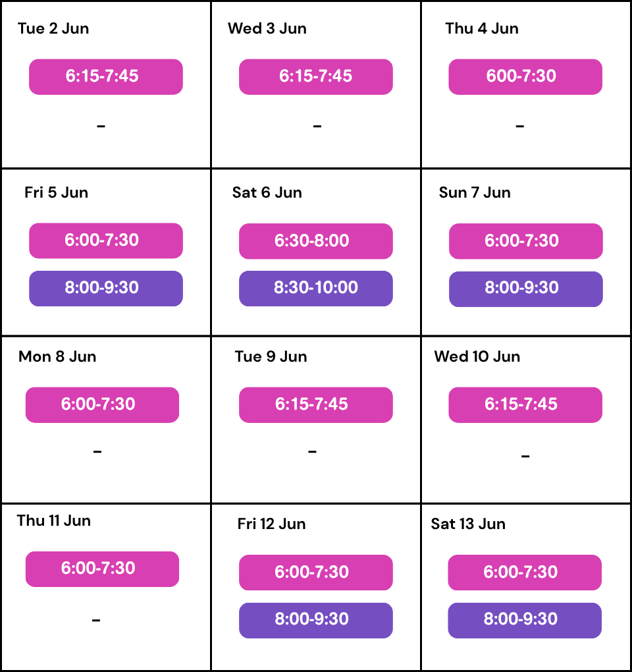The image size is (632, 672).
Task: Click the Mon 8 Jun date heading
Action: [57, 356]
